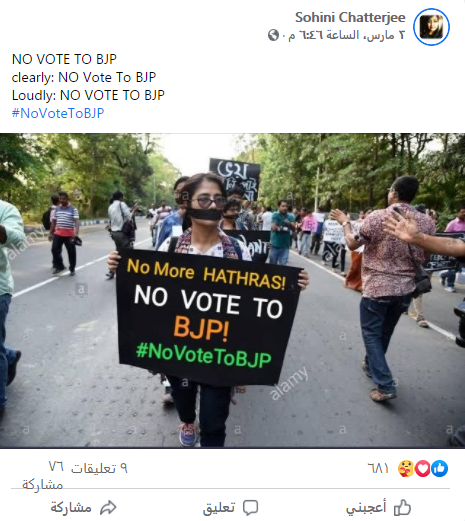Click the Sohini Chatterjee name link
The image size is (465, 521).
350,17
